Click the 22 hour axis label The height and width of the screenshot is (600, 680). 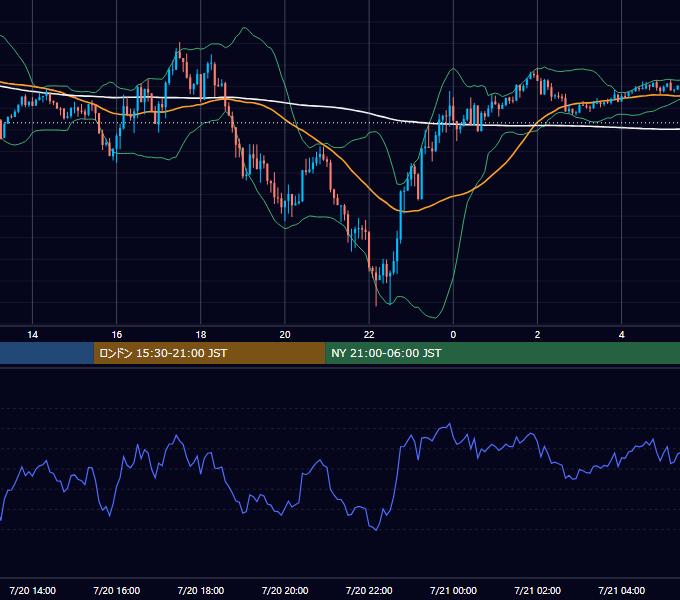point(369,335)
